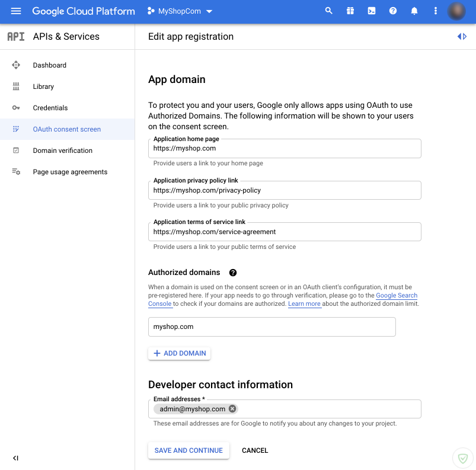Click the Library icon in sidebar

tap(16, 86)
